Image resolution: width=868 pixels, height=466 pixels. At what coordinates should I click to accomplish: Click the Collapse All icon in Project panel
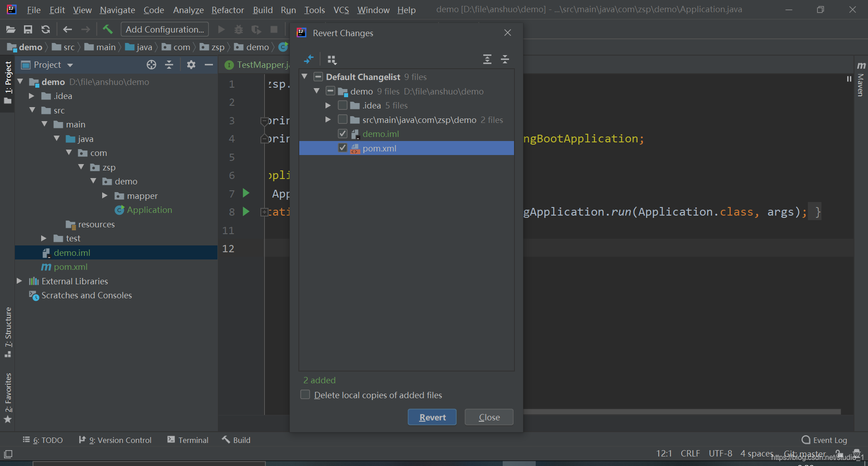pyautogui.click(x=169, y=65)
